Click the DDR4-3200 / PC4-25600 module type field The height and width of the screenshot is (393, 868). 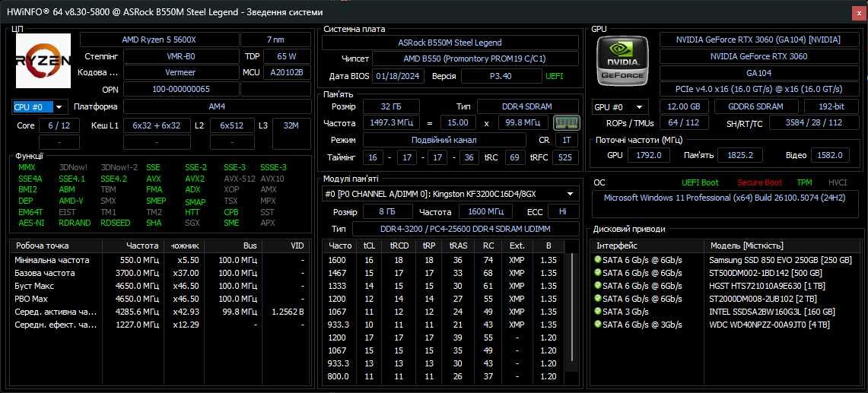click(465, 229)
